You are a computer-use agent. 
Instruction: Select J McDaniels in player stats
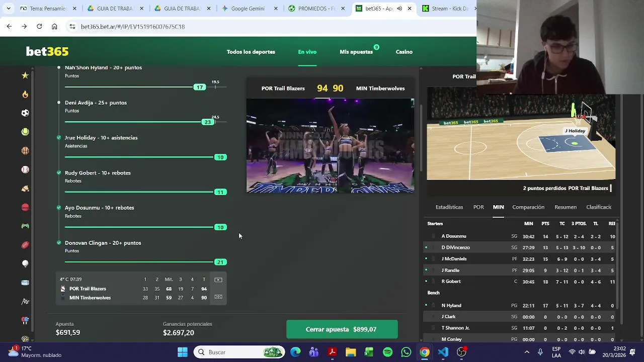click(454, 259)
